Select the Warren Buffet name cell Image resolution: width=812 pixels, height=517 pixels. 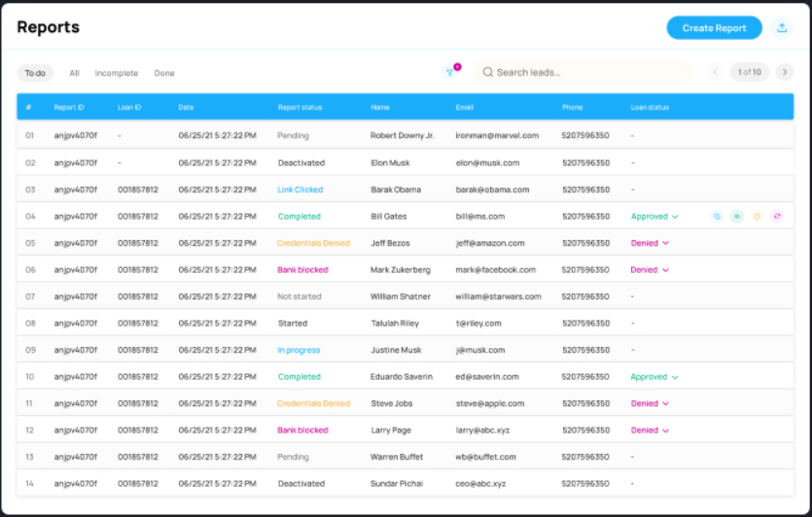tap(397, 457)
